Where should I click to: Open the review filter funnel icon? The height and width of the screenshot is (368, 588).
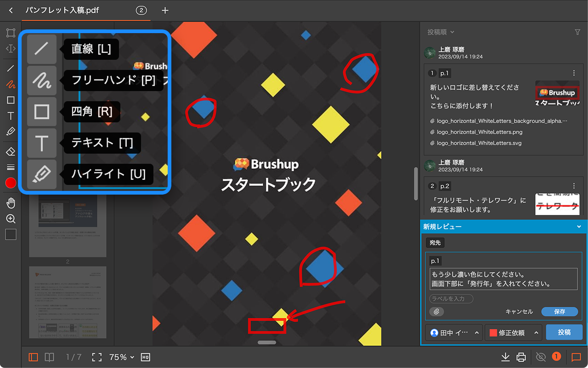click(577, 32)
